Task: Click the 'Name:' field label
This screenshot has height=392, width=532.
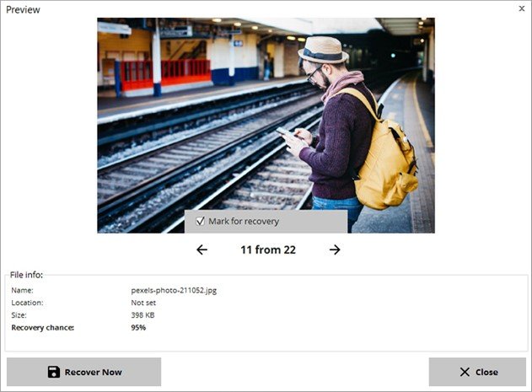Action: [23, 291]
